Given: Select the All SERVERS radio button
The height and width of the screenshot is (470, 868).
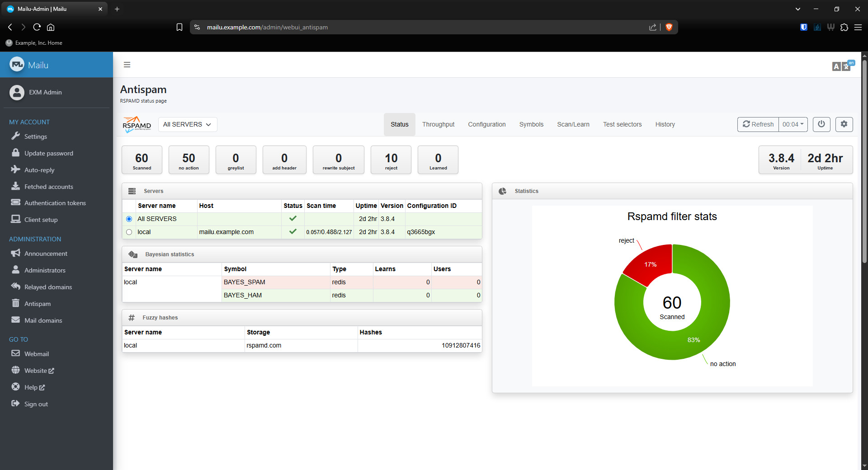Looking at the screenshot, I should (129, 219).
